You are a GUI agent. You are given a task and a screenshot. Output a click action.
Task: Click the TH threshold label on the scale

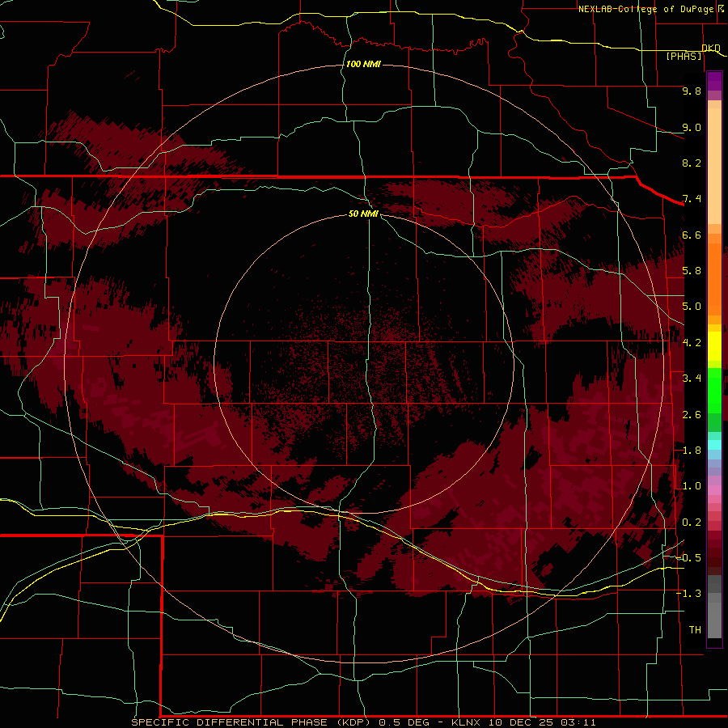click(695, 630)
